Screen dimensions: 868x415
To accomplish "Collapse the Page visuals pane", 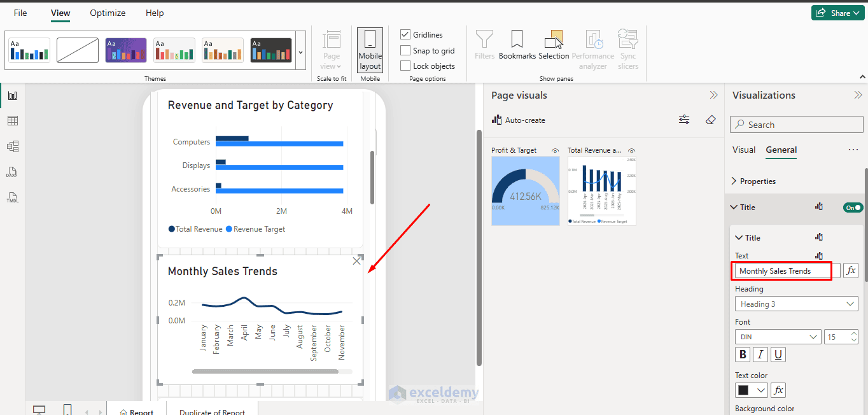I will click(714, 95).
